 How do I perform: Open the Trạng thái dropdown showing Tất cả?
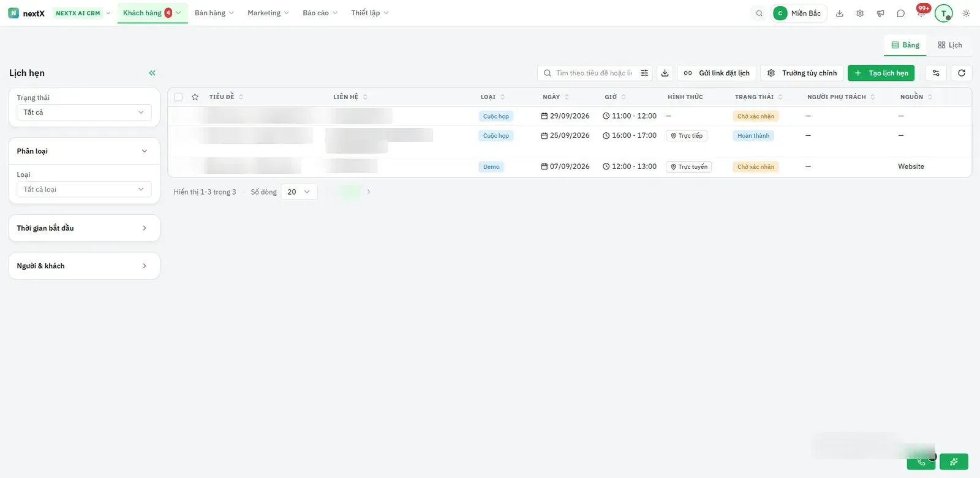84,112
